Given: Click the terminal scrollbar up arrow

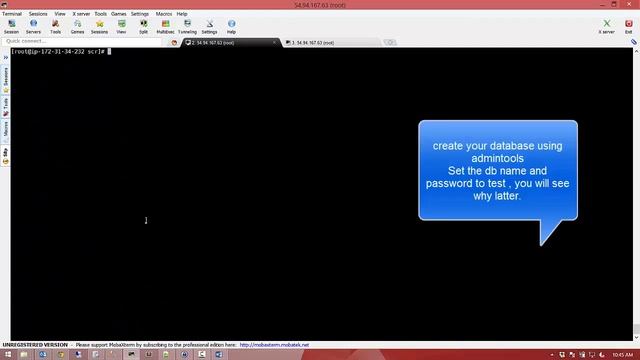Looking at the screenshot, I should (636, 51).
